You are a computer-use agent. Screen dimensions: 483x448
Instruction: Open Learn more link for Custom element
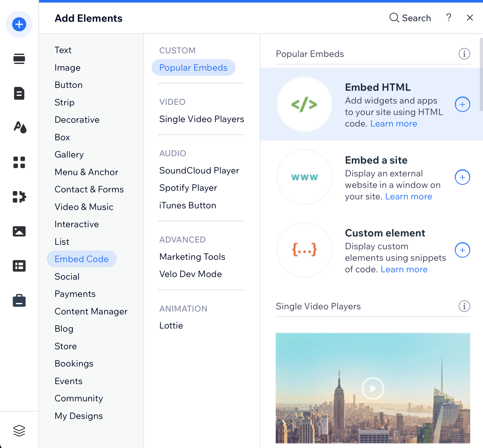pos(404,269)
